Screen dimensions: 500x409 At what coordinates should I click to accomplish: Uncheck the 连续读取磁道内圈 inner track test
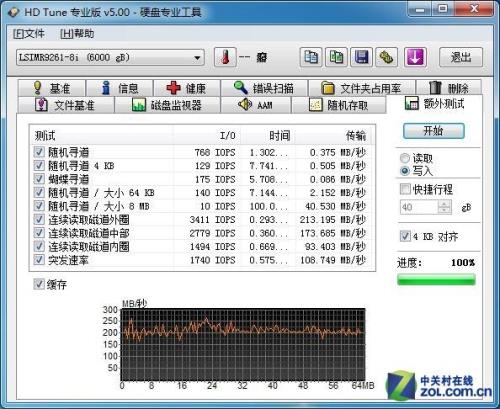pos(39,246)
